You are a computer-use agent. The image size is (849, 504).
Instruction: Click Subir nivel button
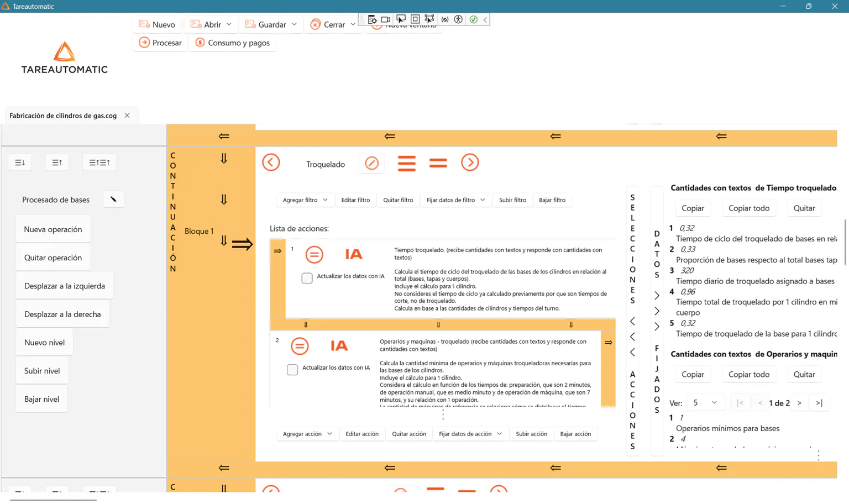[x=42, y=371]
